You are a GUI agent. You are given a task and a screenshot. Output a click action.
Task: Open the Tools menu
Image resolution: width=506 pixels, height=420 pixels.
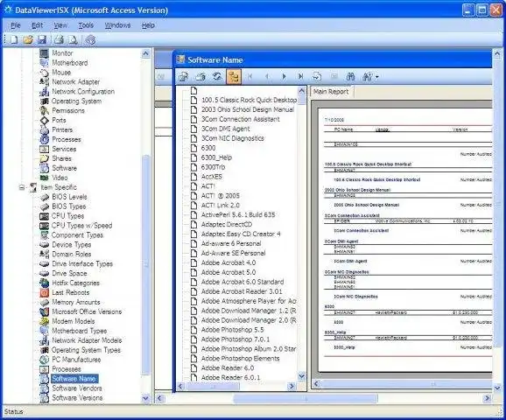click(86, 25)
